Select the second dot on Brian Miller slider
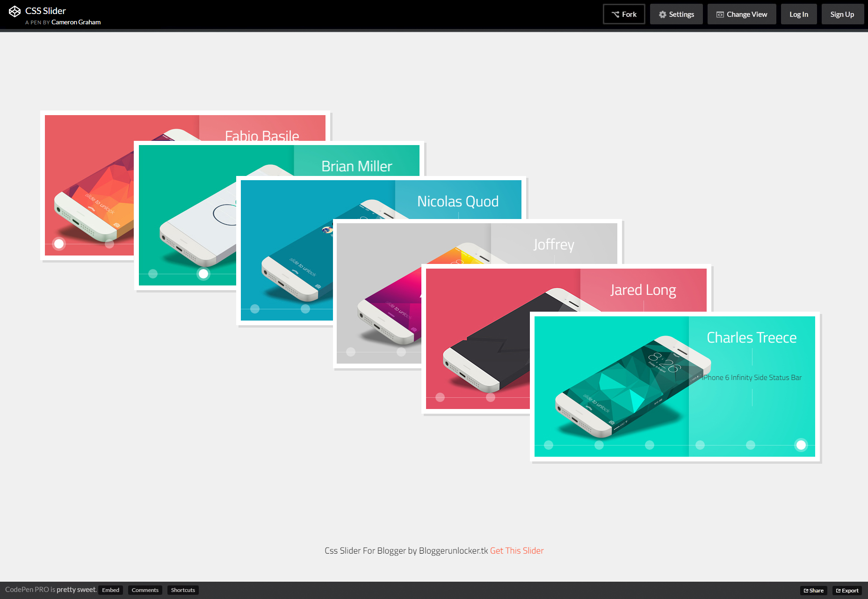The height and width of the screenshot is (599, 868). (x=203, y=274)
